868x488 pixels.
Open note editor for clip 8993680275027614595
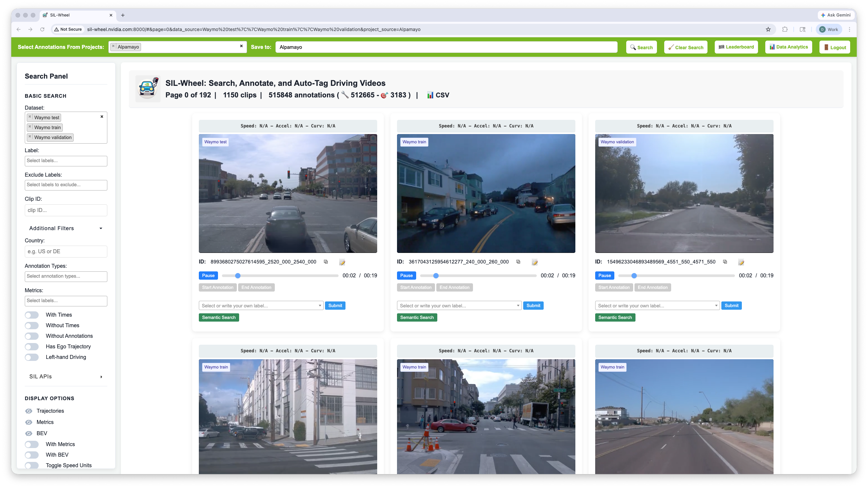click(342, 262)
